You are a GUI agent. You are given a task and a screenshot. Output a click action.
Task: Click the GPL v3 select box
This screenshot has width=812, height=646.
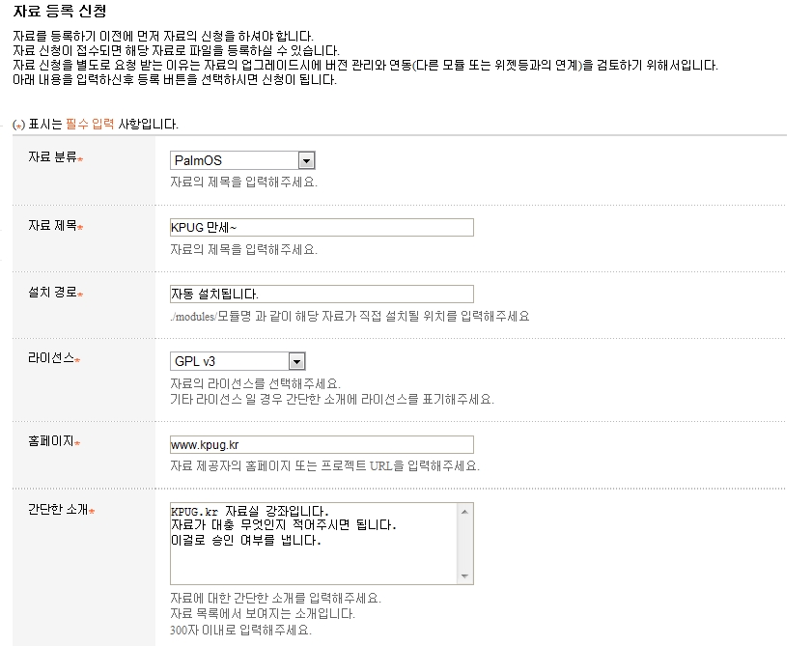click(x=238, y=361)
